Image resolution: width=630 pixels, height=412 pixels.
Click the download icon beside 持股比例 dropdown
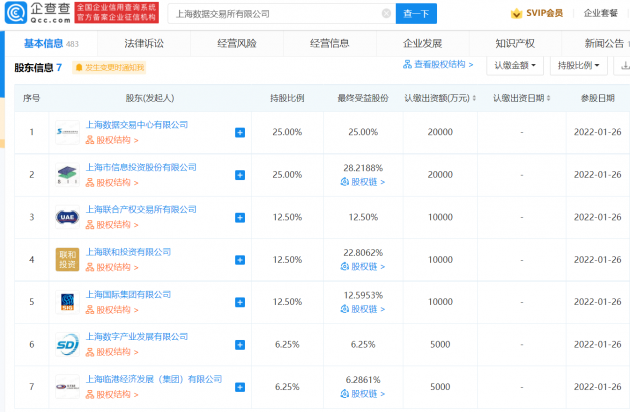point(624,65)
